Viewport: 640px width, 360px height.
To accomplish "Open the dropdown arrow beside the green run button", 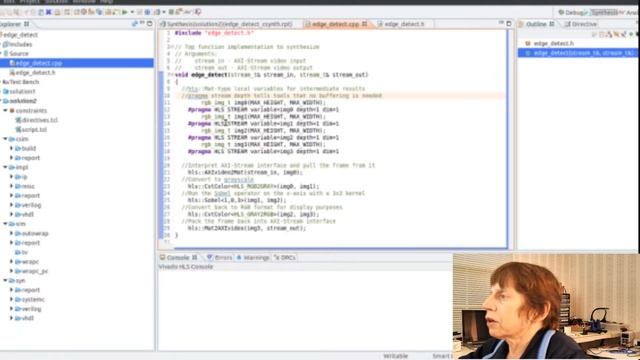I will coord(132,12).
